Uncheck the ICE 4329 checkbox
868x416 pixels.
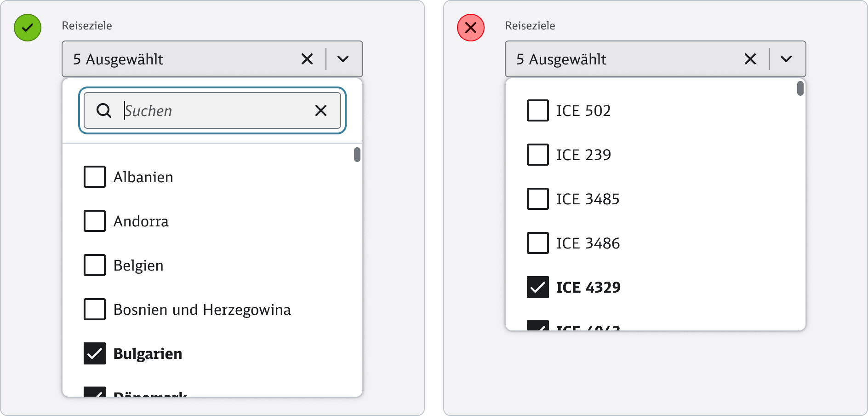pos(537,287)
